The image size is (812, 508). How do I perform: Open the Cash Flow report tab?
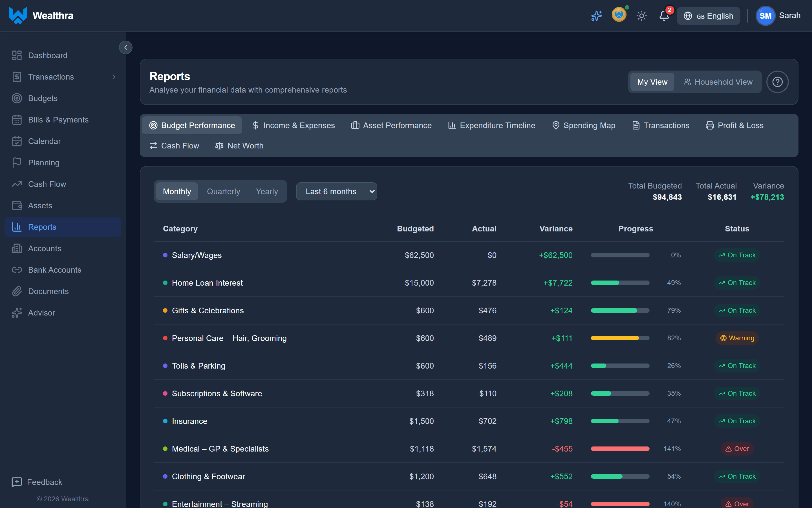click(174, 146)
